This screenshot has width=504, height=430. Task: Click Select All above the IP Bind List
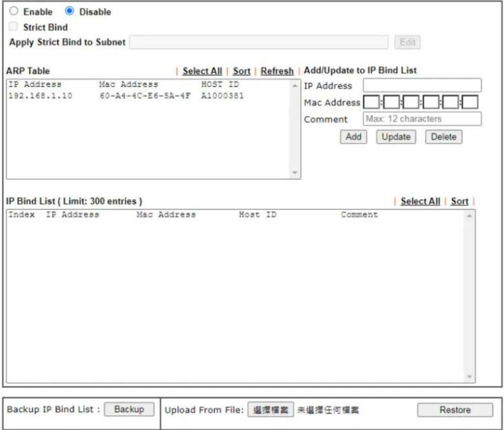pos(420,202)
